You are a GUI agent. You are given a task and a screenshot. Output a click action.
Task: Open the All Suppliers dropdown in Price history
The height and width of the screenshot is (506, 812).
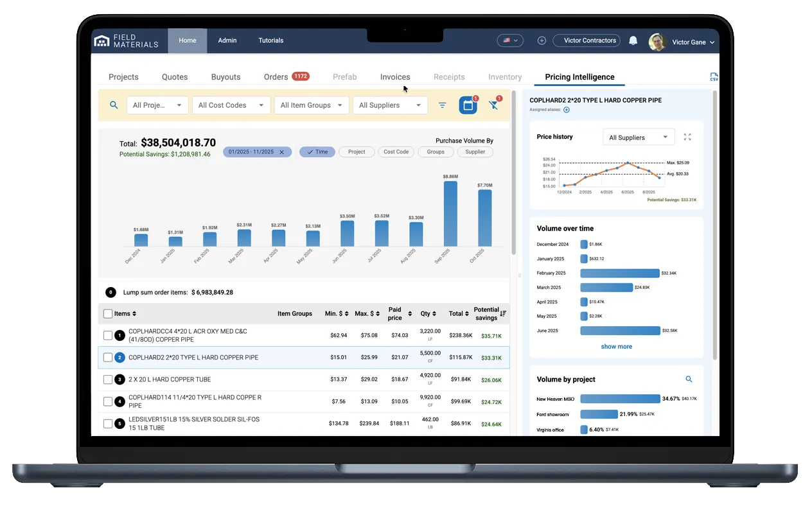[x=638, y=137]
